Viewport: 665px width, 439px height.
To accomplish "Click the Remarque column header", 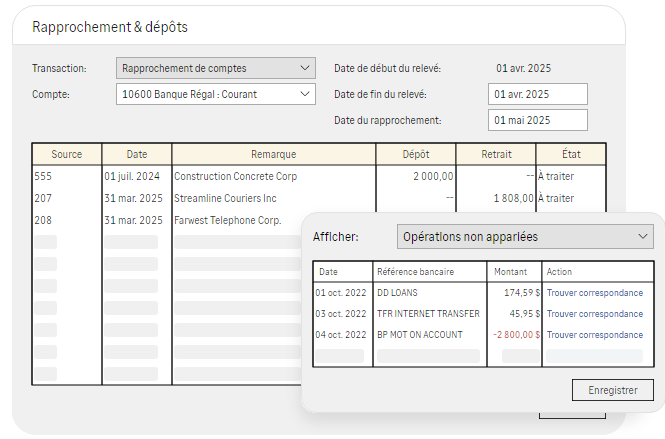I will coord(274,154).
